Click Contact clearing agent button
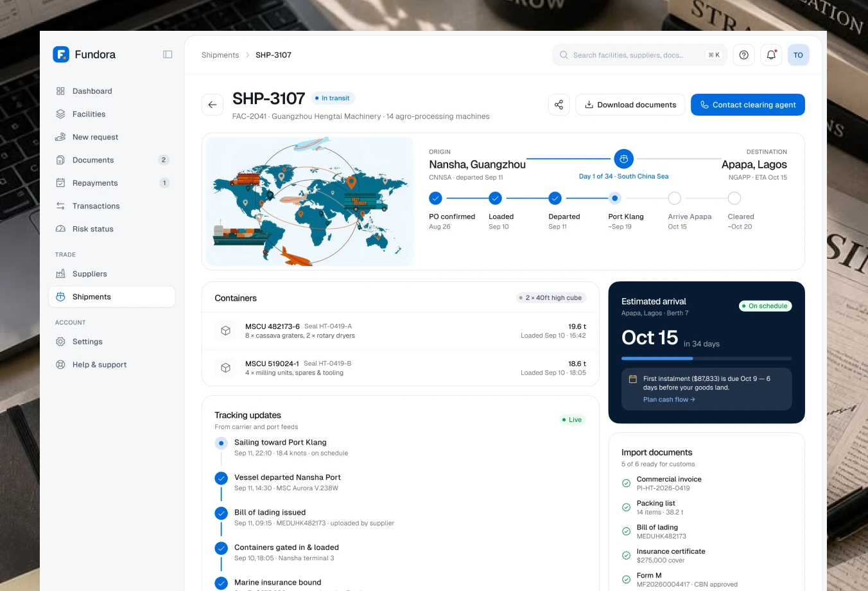 pos(748,105)
